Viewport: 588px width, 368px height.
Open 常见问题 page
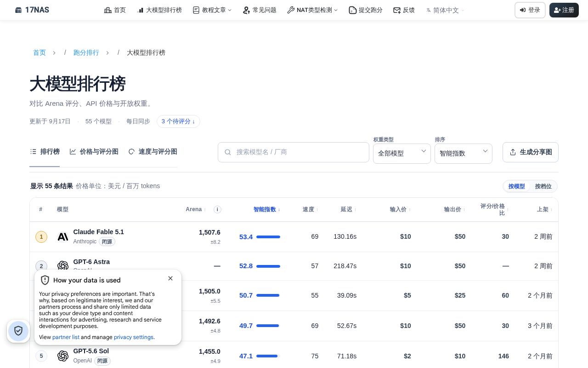click(x=260, y=10)
